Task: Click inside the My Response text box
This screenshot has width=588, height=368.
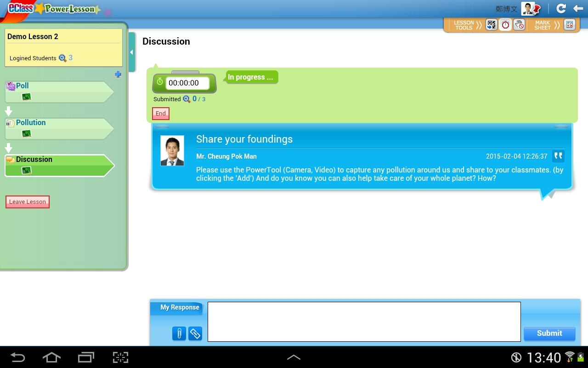Action: point(364,322)
